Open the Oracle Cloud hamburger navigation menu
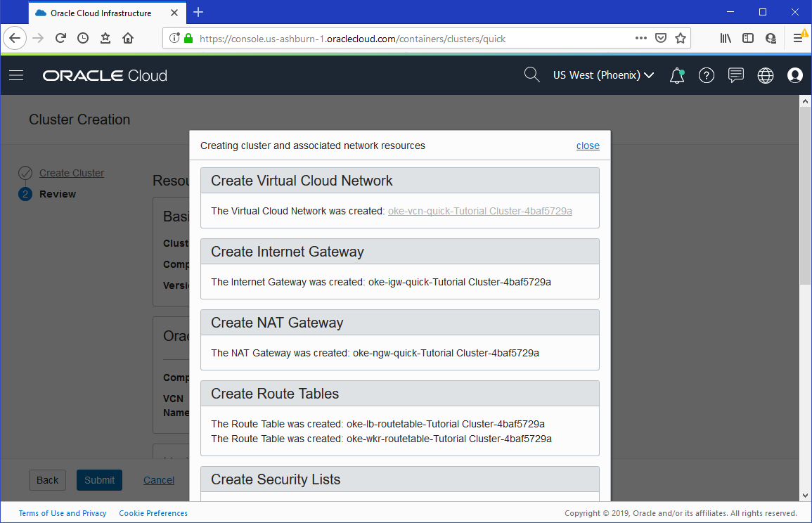 [16, 75]
